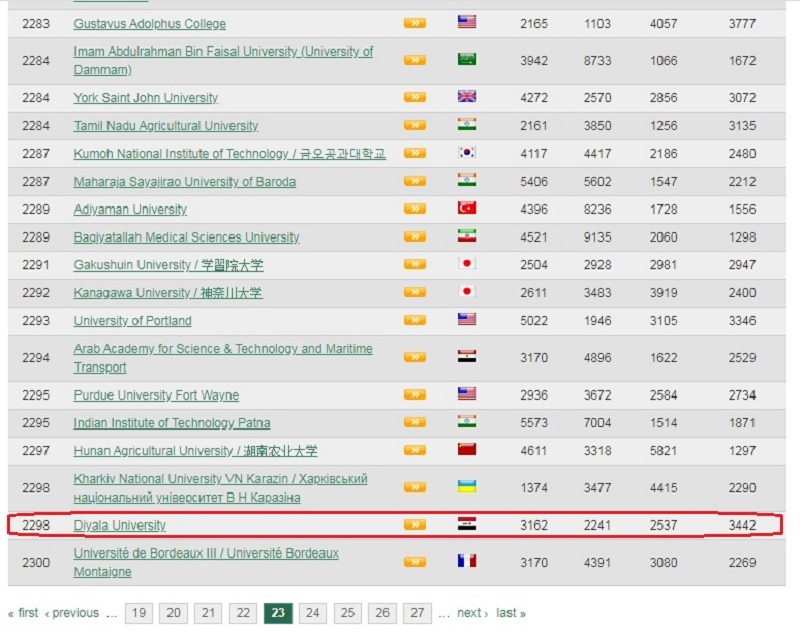Go to page 24
This screenshot has width=800, height=636.
[313, 613]
